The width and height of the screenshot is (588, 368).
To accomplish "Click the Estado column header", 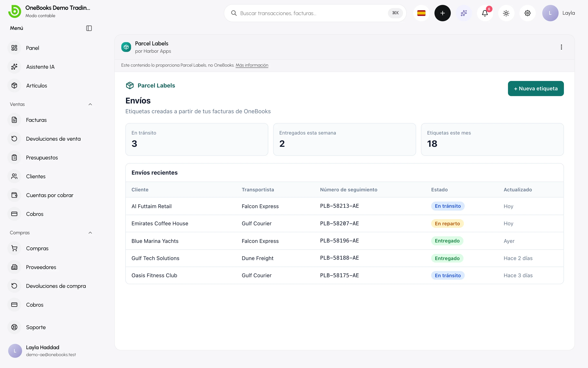I will tap(439, 190).
